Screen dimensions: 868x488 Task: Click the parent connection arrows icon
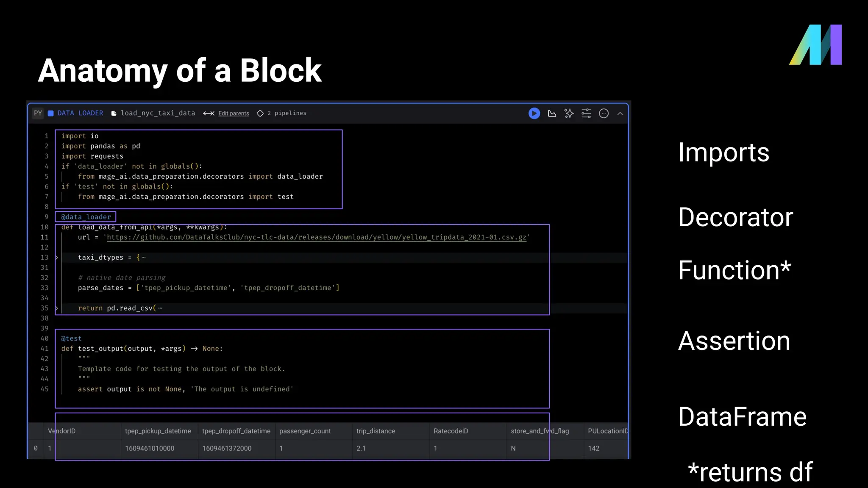(209, 114)
